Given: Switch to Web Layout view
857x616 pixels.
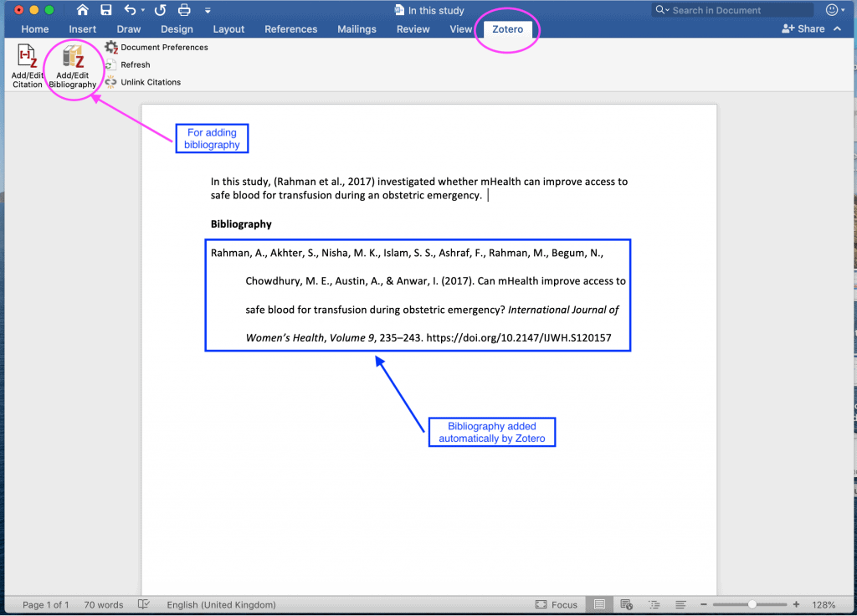Looking at the screenshot, I should pos(627,604).
